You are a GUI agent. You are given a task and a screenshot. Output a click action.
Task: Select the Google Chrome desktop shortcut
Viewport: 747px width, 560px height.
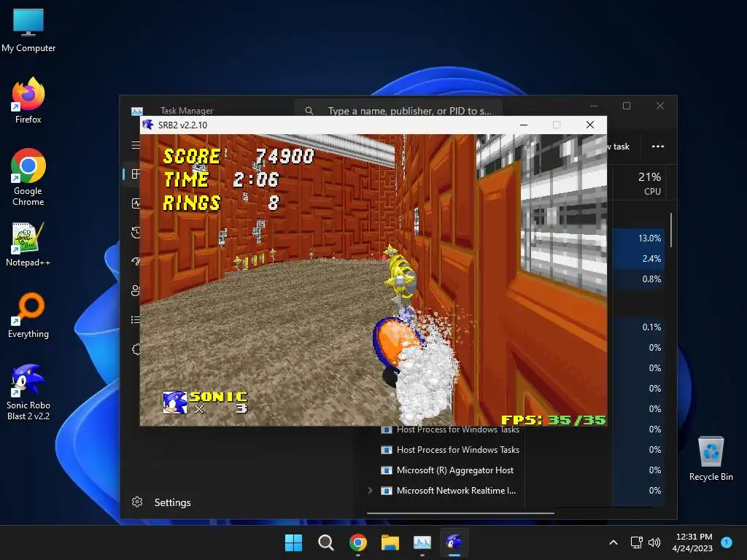pos(28,177)
